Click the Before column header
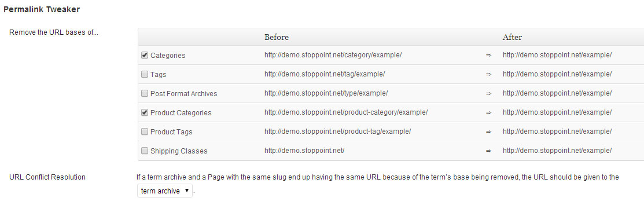This screenshot has width=644, height=212. pos(277,37)
